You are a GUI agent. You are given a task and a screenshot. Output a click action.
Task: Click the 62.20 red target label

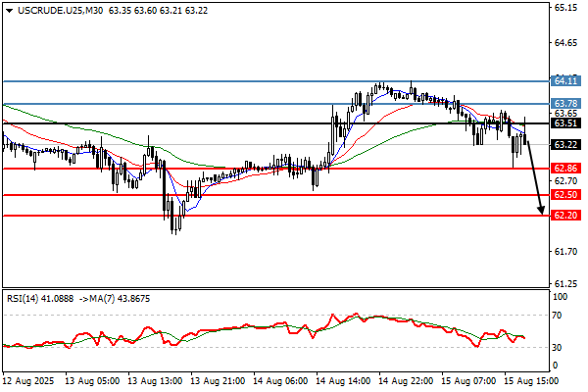(565, 216)
